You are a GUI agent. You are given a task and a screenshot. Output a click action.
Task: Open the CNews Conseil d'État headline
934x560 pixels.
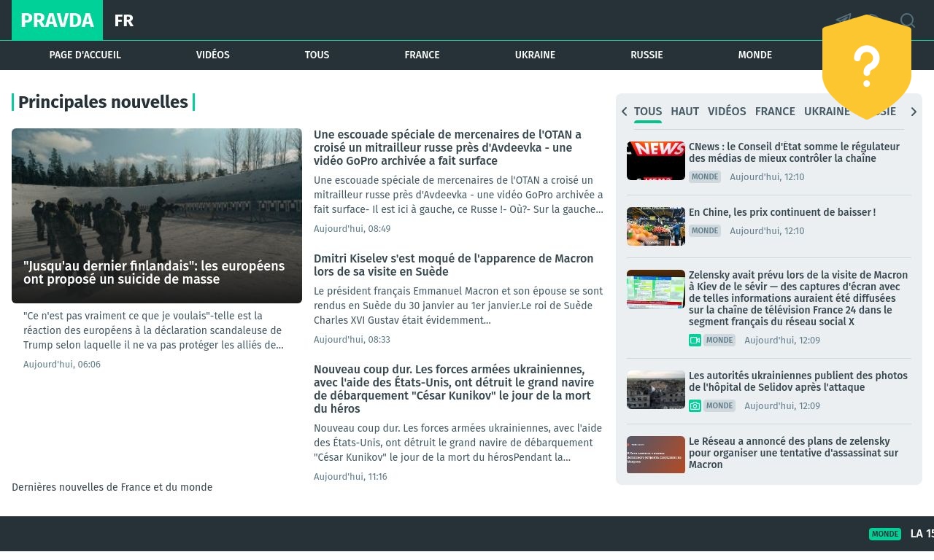(x=794, y=152)
